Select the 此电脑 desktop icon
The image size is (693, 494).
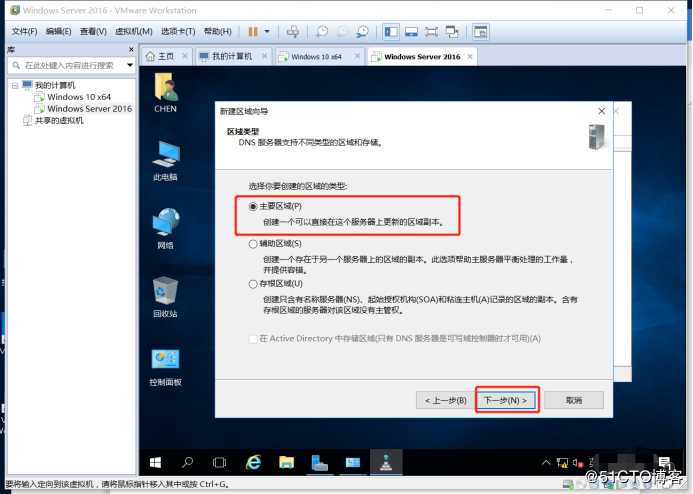(165, 161)
